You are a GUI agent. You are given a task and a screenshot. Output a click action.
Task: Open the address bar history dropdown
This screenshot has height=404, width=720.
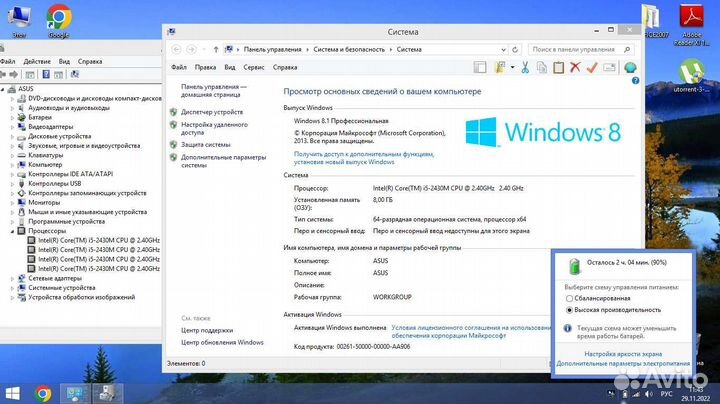pyautogui.click(x=503, y=50)
